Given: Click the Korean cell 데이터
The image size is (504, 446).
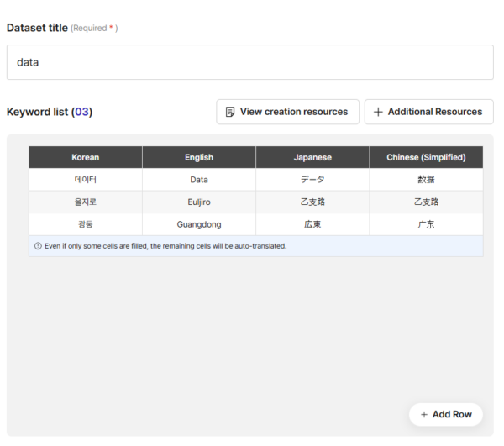Looking at the screenshot, I should pyautogui.click(x=86, y=180).
